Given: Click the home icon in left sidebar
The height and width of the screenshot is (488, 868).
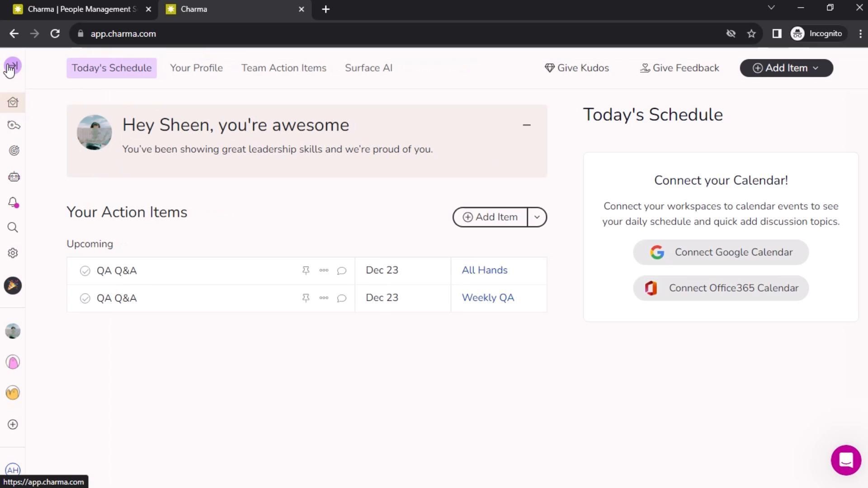Looking at the screenshot, I should pyautogui.click(x=13, y=102).
